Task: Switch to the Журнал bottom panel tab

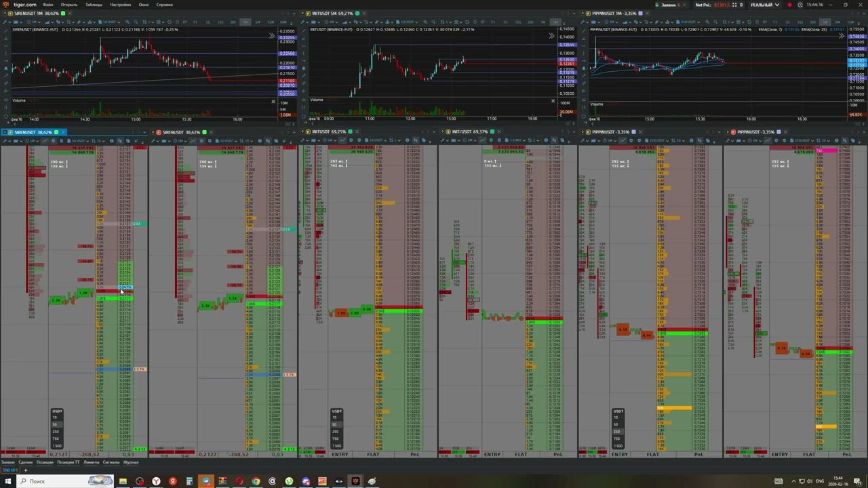Action: (131, 462)
